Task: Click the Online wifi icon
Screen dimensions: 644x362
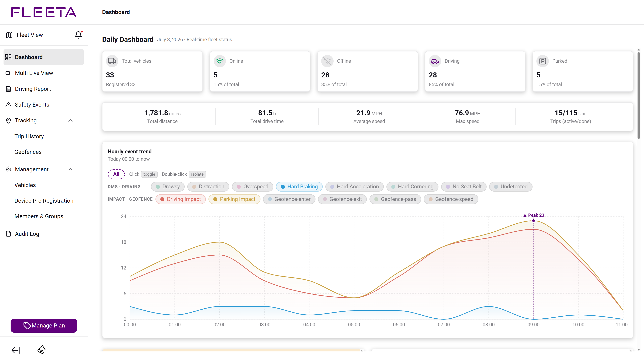Action: 220,61
